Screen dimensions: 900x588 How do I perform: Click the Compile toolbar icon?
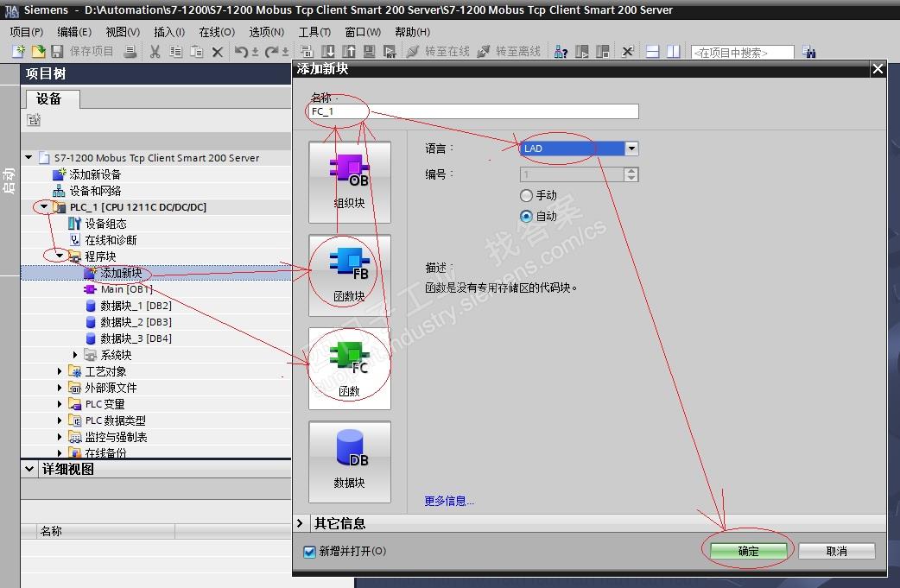pyautogui.click(x=307, y=52)
